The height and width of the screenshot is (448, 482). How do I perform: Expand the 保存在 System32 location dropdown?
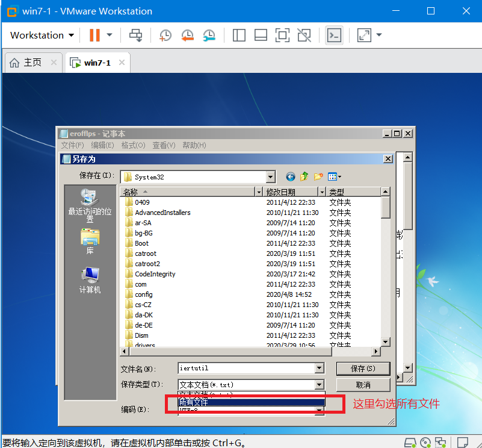tap(271, 177)
